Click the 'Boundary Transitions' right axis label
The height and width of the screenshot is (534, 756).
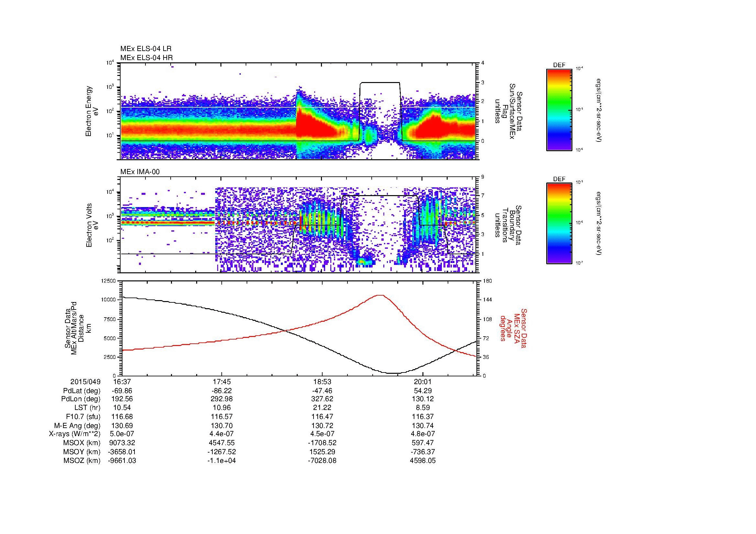click(x=508, y=225)
